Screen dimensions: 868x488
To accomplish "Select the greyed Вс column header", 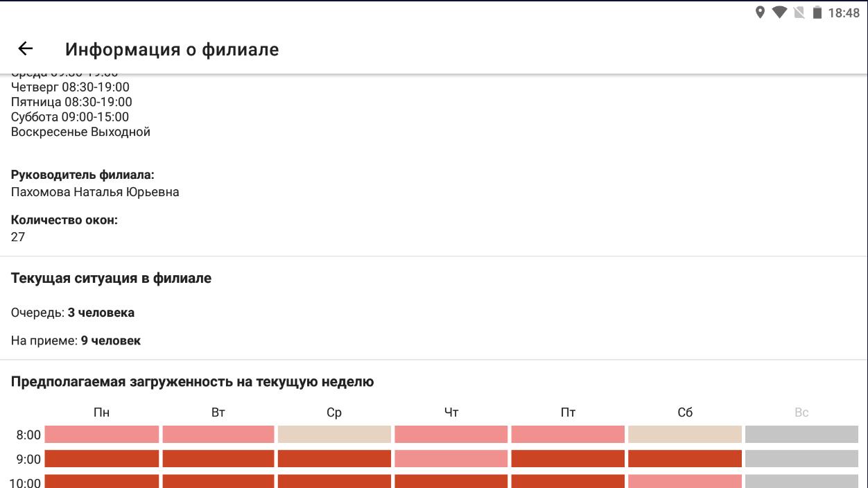I will pyautogui.click(x=801, y=412).
